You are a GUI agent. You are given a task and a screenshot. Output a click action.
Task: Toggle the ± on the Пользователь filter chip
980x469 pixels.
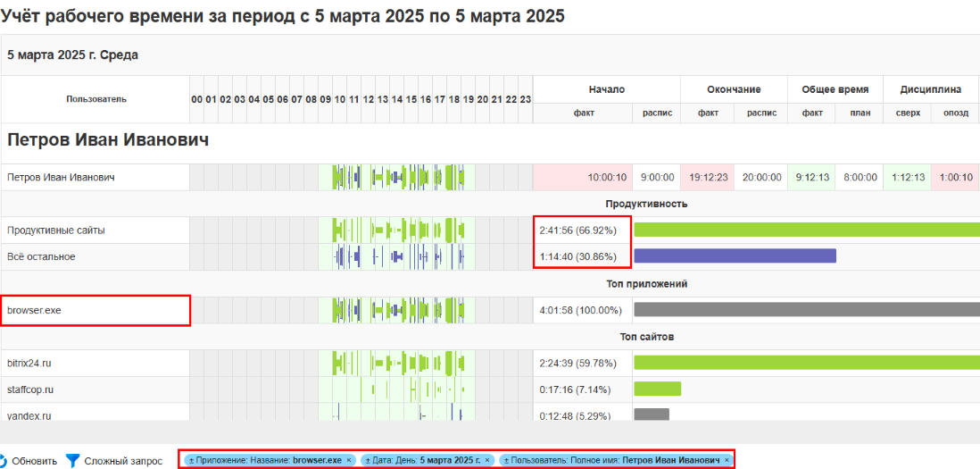[x=507, y=460]
